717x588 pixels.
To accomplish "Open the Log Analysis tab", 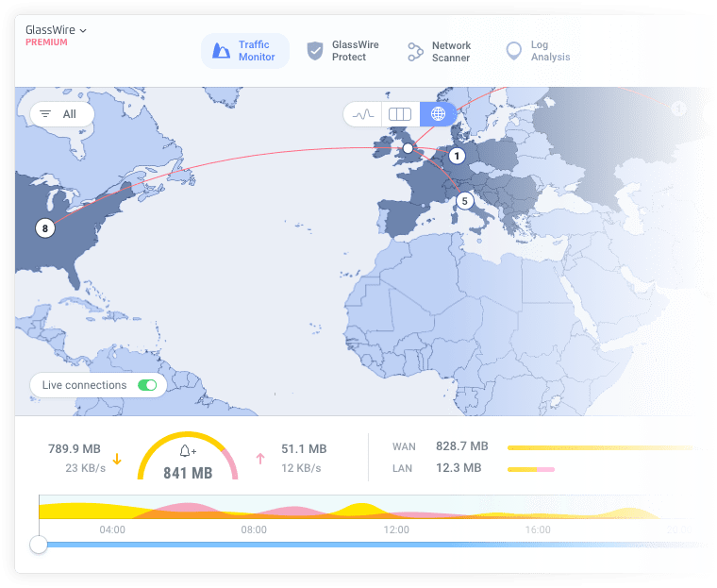I will [x=538, y=51].
